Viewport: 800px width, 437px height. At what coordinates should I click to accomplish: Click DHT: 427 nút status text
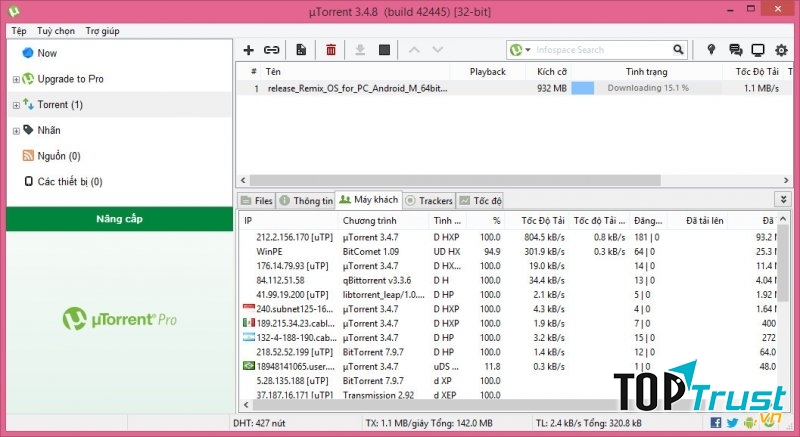coord(259,423)
